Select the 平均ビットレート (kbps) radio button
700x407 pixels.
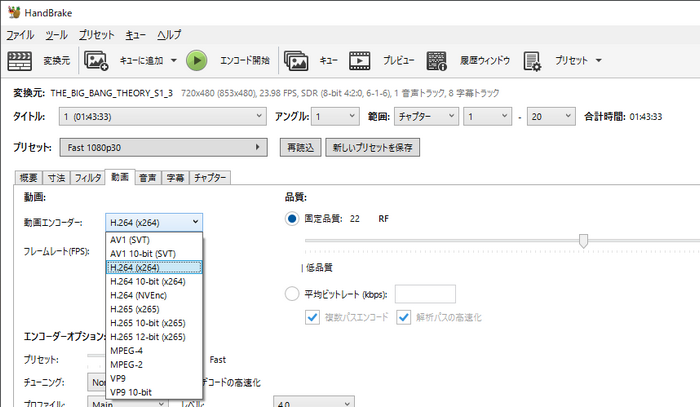tap(292, 294)
